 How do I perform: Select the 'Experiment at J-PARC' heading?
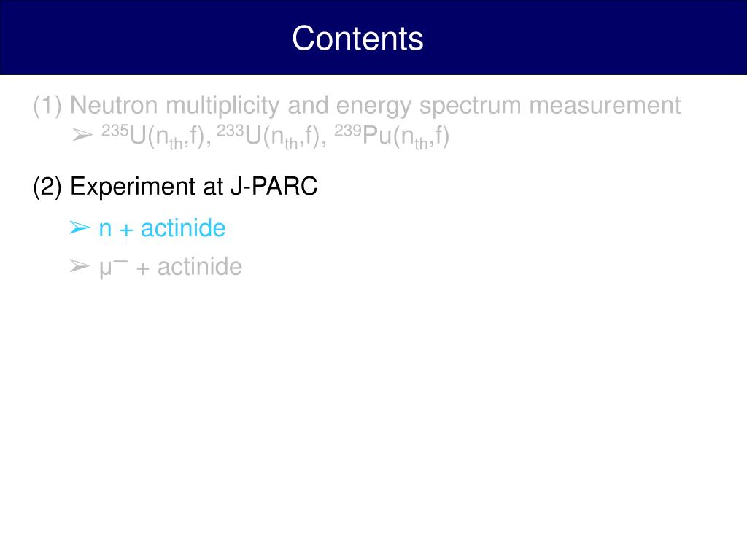point(193,186)
